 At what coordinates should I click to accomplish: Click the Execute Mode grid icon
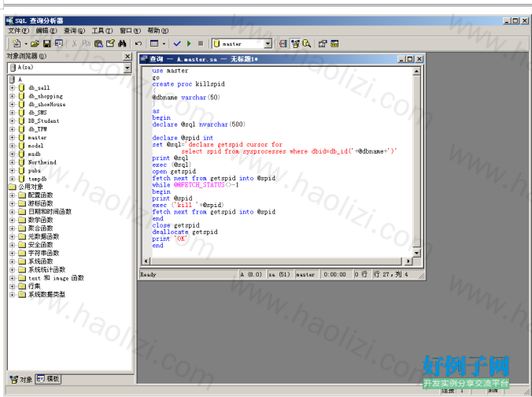tap(154, 43)
